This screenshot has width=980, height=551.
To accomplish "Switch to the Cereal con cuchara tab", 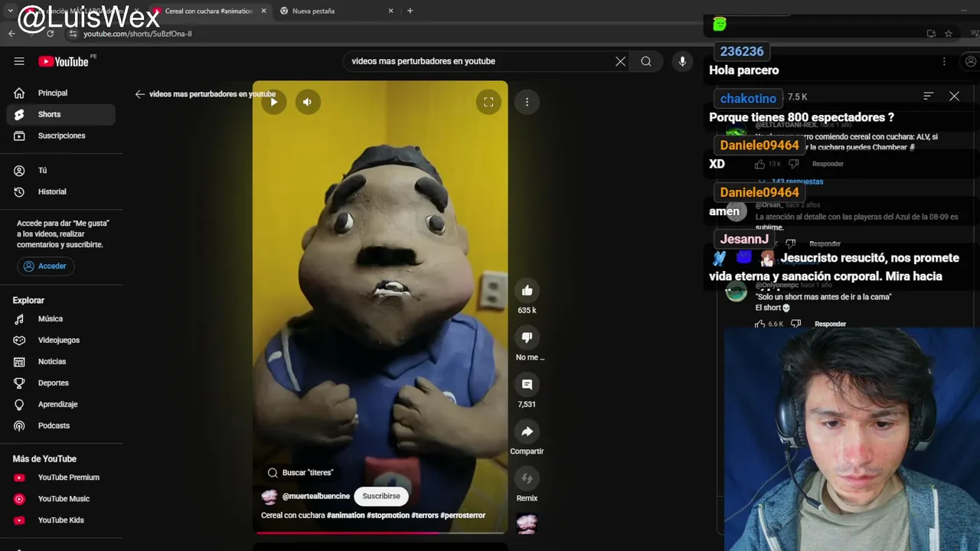I will pos(207,11).
